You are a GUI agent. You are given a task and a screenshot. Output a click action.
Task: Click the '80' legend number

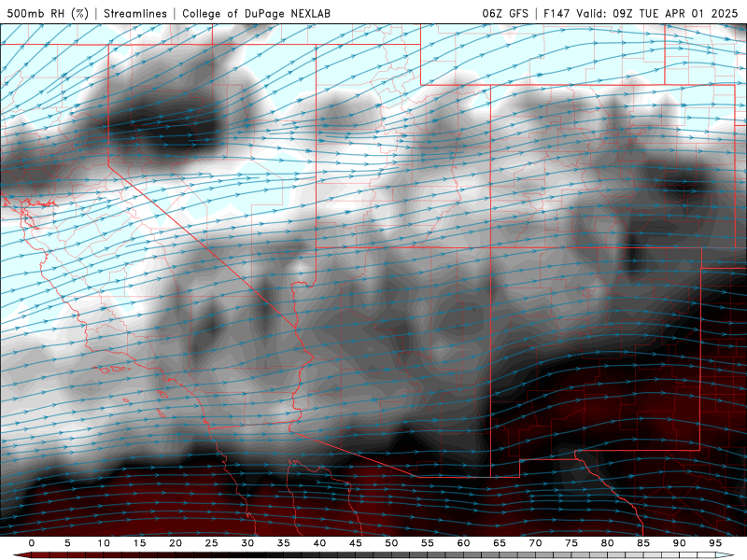(x=607, y=543)
